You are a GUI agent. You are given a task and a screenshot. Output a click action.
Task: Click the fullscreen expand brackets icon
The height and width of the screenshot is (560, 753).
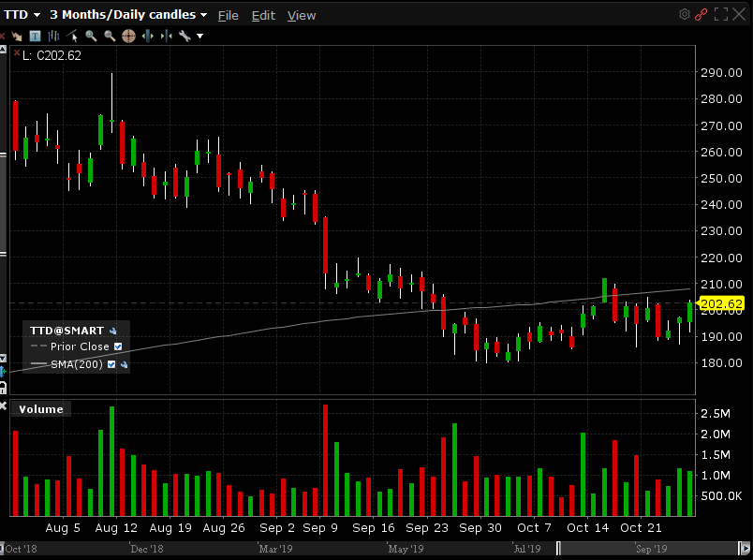coord(721,14)
